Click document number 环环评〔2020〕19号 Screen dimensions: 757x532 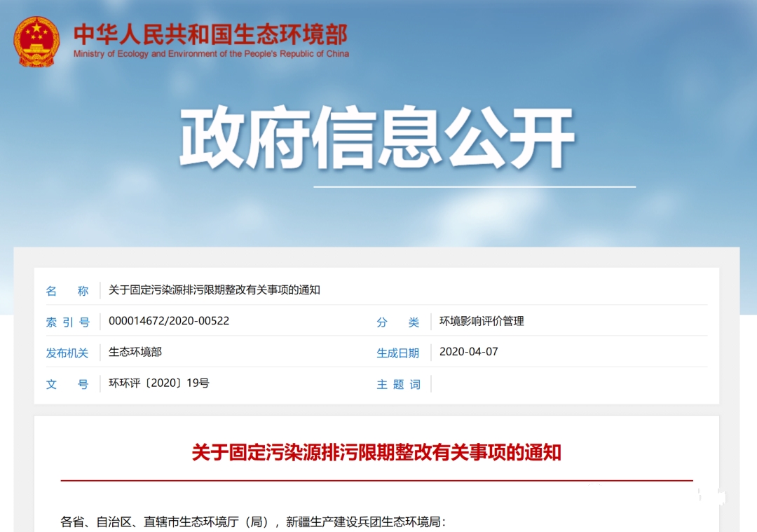point(159,383)
